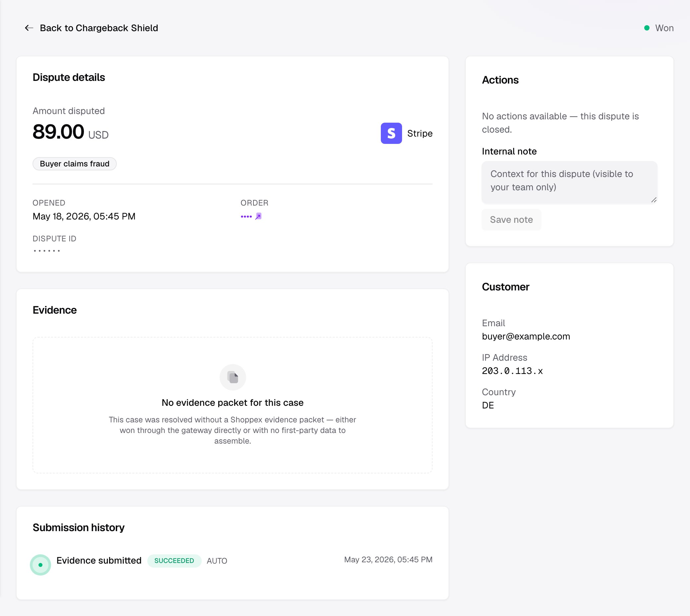
Task: Click the May 23, 2026 submission timestamp
Action: click(x=388, y=560)
